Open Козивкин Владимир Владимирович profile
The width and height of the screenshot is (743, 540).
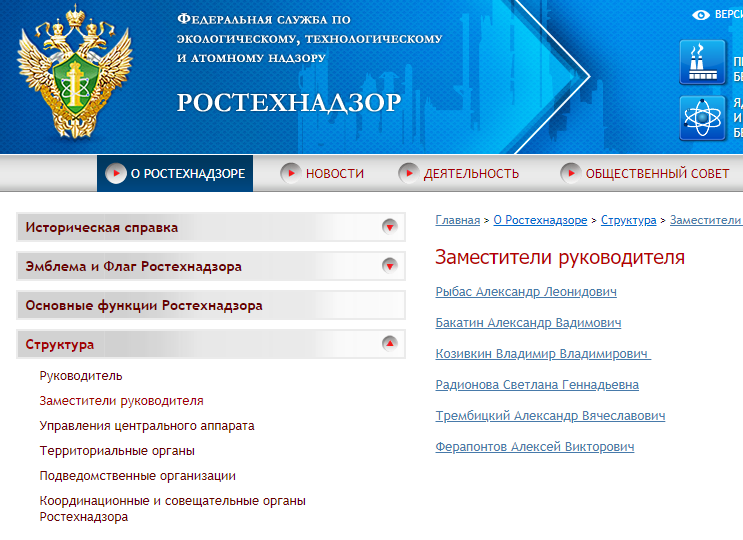click(543, 354)
